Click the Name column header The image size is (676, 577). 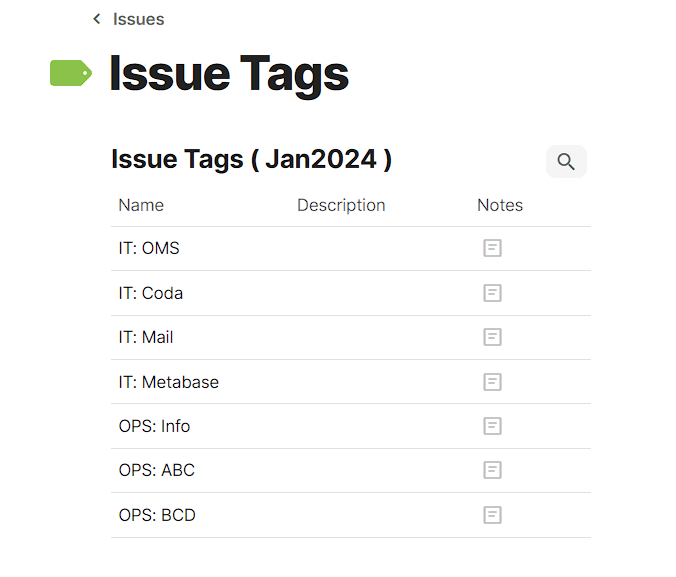coord(141,205)
